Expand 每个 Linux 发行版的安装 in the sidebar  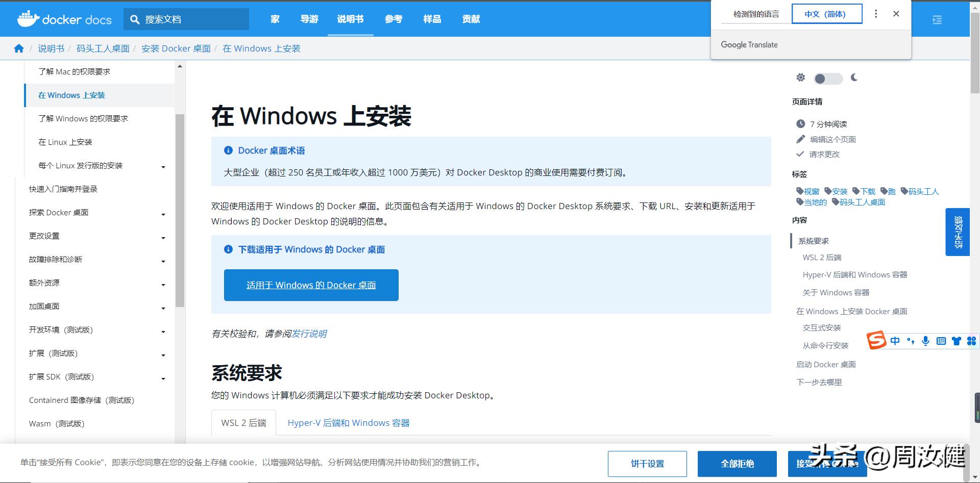pyautogui.click(x=163, y=167)
